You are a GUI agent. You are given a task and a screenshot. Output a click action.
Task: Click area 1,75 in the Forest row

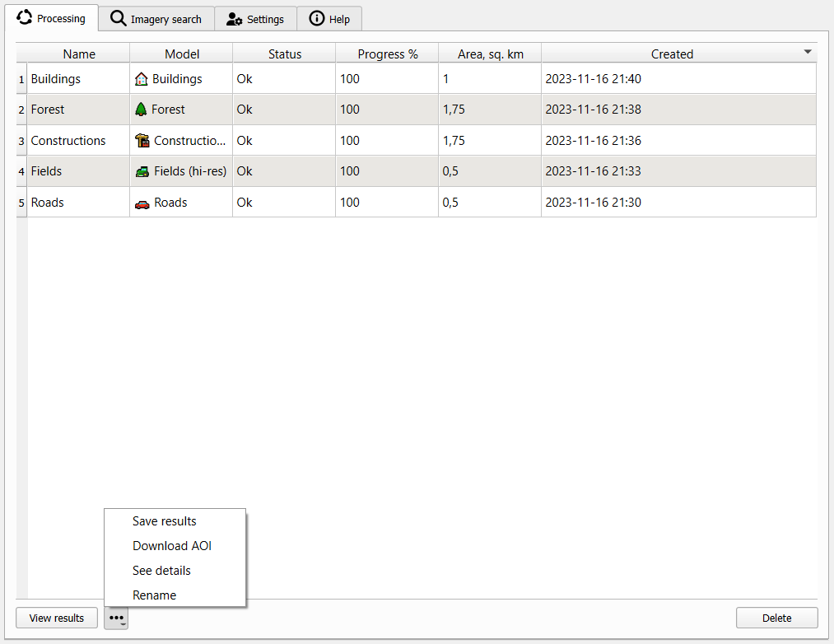point(454,110)
